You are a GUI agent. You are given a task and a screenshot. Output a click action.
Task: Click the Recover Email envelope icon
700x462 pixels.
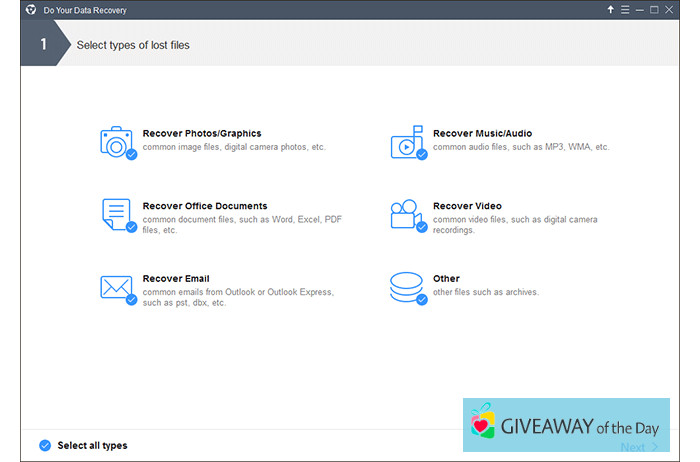[x=115, y=287]
